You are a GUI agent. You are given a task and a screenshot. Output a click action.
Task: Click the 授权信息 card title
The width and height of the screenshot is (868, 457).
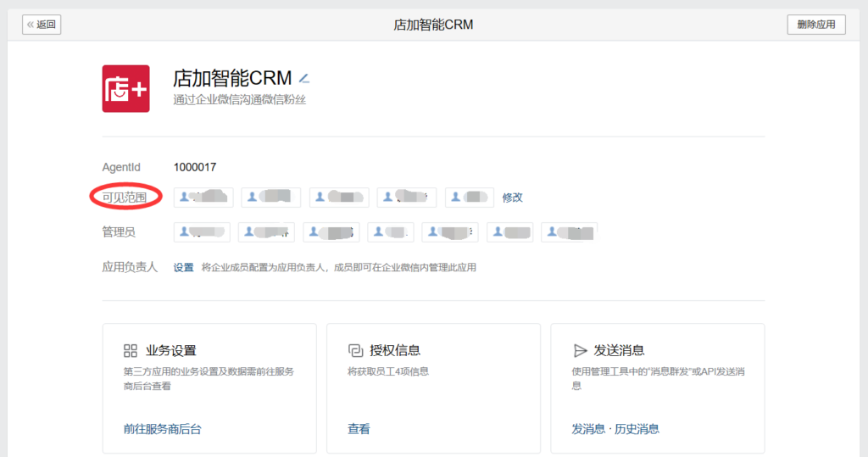(395, 351)
